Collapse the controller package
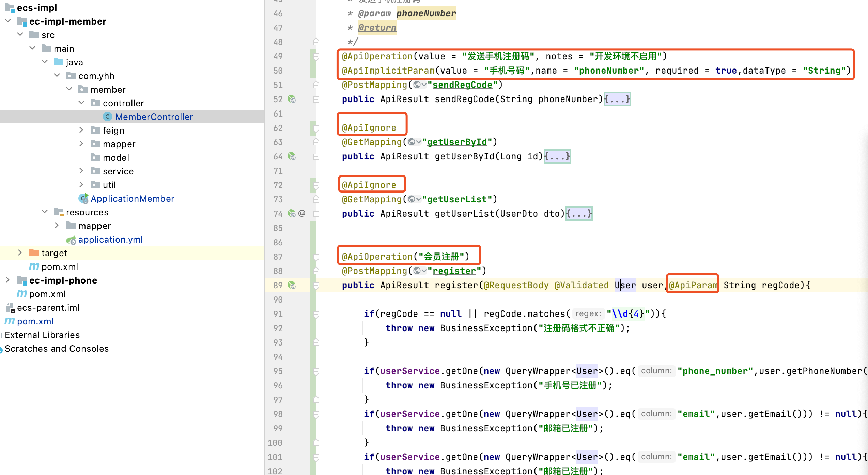Image resolution: width=868 pixels, height=475 pixels. click(81, 103)
